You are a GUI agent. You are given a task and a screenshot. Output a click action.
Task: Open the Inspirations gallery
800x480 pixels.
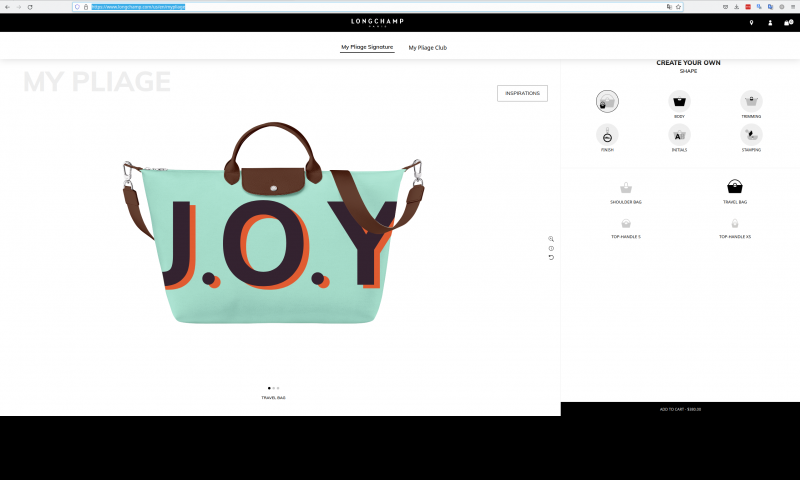coord(522,93)
